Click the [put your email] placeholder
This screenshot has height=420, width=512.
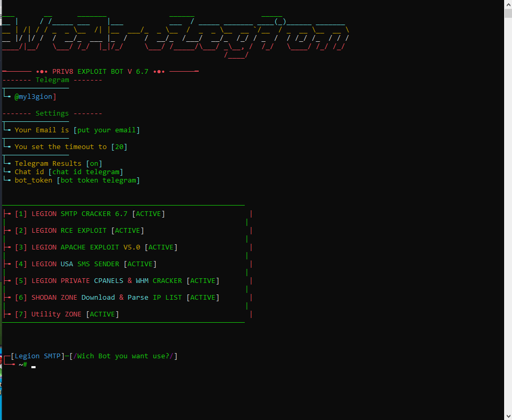click(x=107, y=130)
